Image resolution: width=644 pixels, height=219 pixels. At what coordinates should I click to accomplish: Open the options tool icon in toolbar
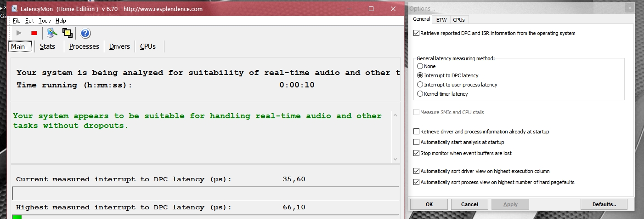(x=52, y=33)
